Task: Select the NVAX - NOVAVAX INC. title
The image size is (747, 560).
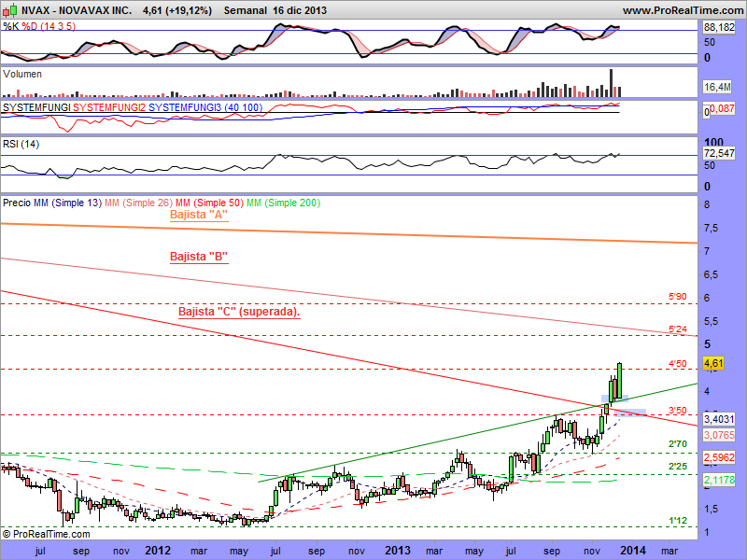Action: (77, 10)
